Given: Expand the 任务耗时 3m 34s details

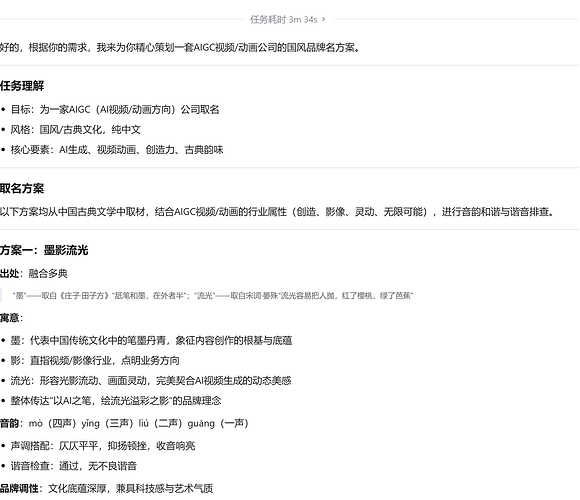Looking at the screenshot, I should (287, 19).
